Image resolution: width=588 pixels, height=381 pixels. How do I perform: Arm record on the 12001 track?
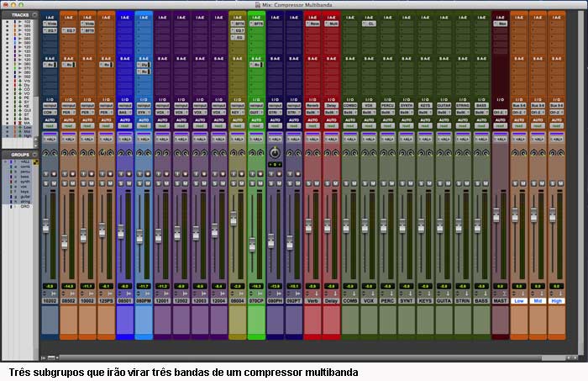[x=166, y=174]
